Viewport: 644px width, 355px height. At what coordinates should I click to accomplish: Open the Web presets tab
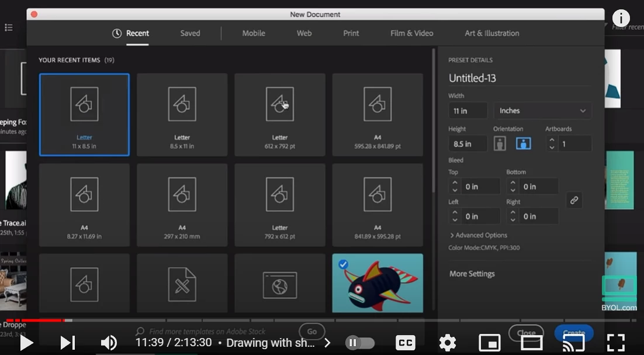pyautogui.click(x=304, y=33)
